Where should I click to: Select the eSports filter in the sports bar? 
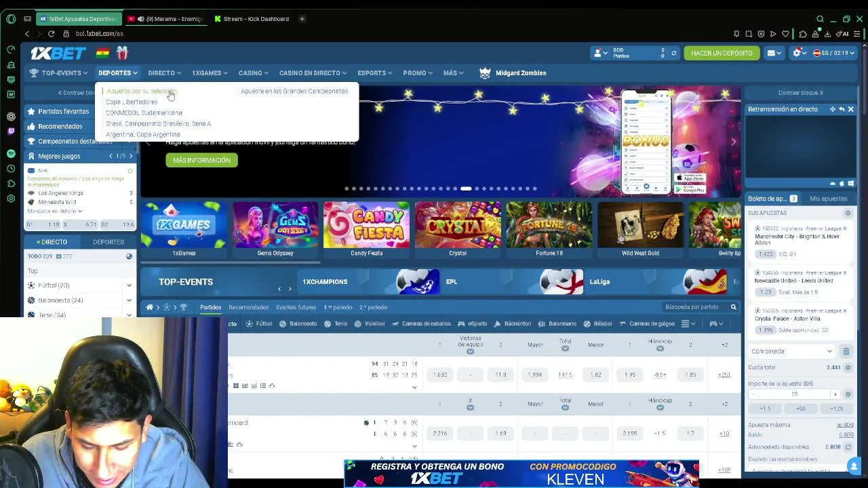click(x=473, y=324)
